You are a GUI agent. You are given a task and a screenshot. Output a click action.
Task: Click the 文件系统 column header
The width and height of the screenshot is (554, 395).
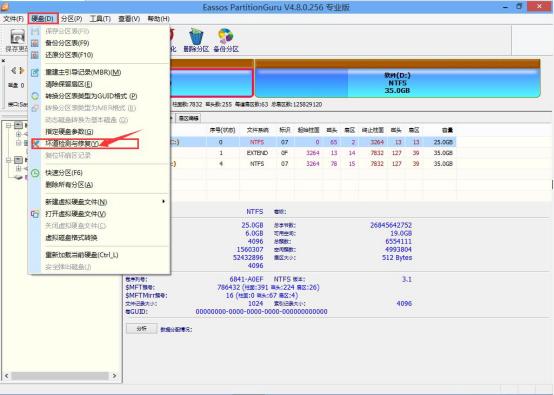coord(257,130)
